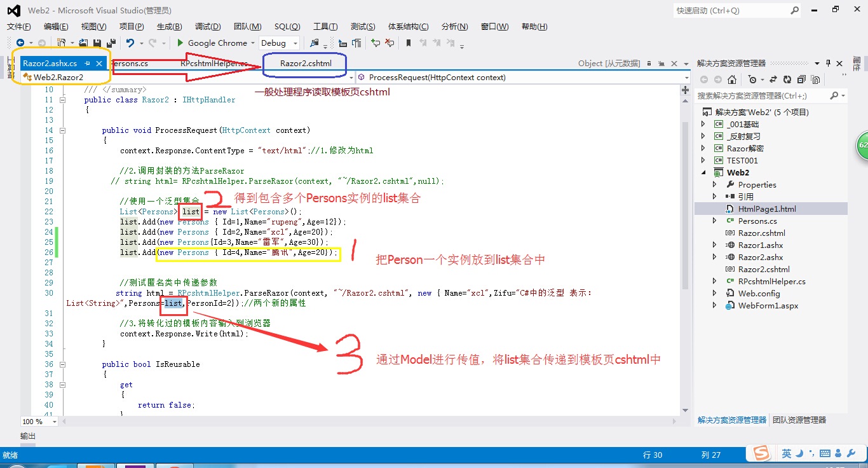Select Persons.cs in Solution Explorer
The height and width of the screenshot is (468, 868).
757,221
